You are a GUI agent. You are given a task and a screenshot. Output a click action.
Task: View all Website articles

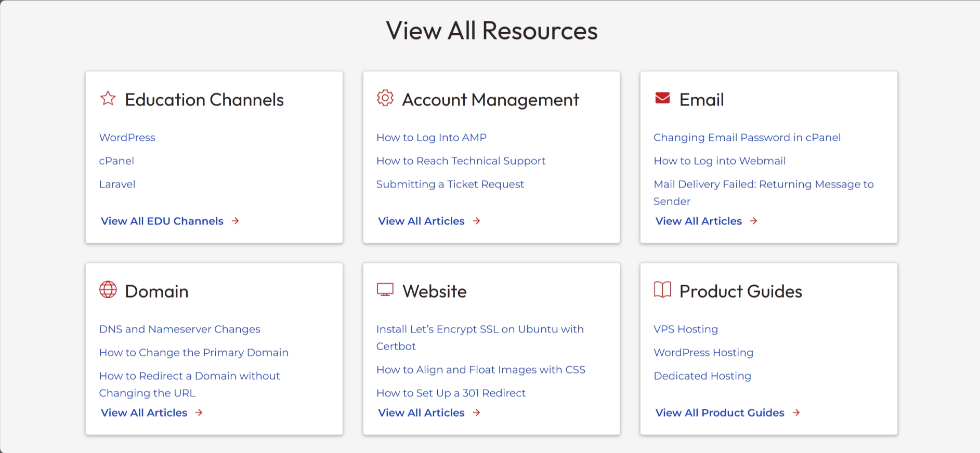click(x=422, y=412)
